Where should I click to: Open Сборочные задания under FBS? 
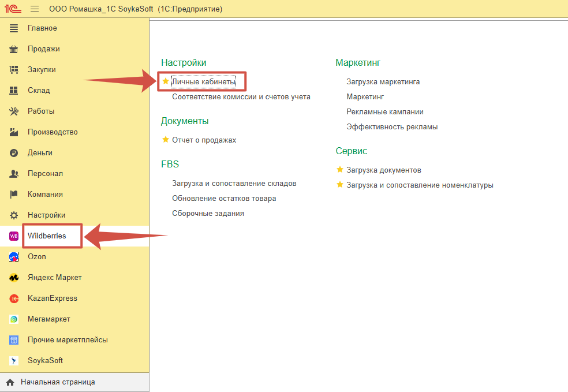click(x=208, y=214)
